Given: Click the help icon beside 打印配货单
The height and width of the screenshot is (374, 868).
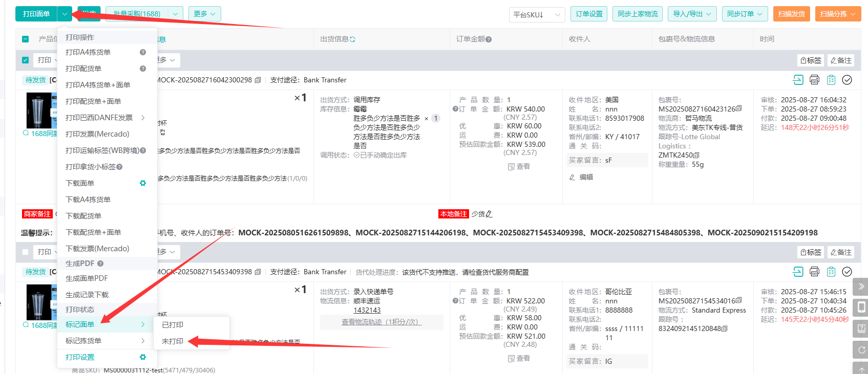Looking at the screenshot, I should [x=143, y=69].
